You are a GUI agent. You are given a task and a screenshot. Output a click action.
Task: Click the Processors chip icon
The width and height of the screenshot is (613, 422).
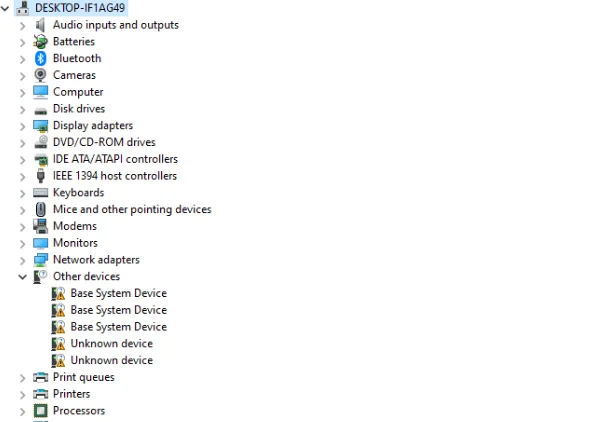41,411
